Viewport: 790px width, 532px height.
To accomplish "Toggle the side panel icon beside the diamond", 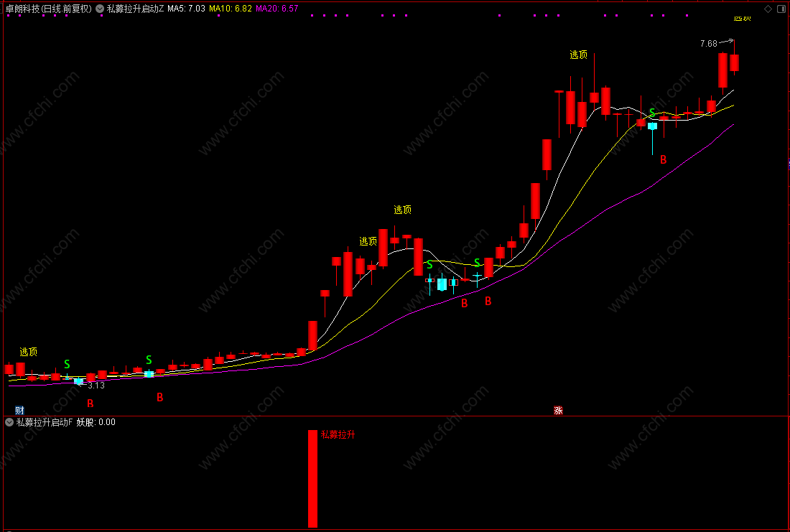I will tap(782, 9).
